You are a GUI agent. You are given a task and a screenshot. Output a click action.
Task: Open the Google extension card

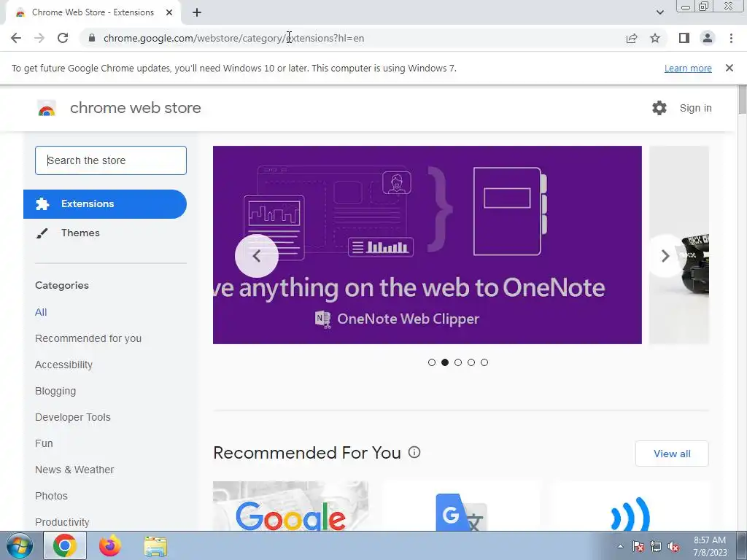tap(290, 506)
